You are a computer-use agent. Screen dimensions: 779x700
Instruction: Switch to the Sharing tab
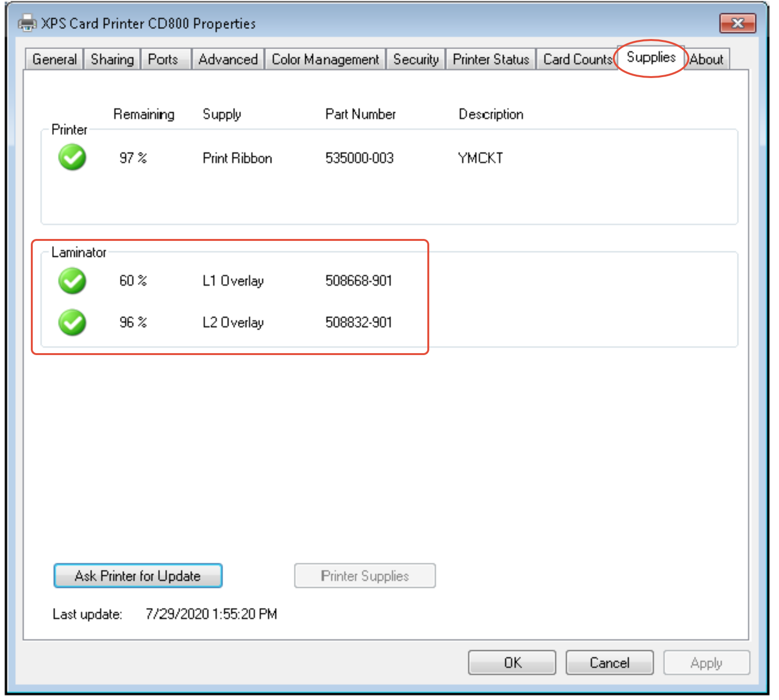coord(112,59)
